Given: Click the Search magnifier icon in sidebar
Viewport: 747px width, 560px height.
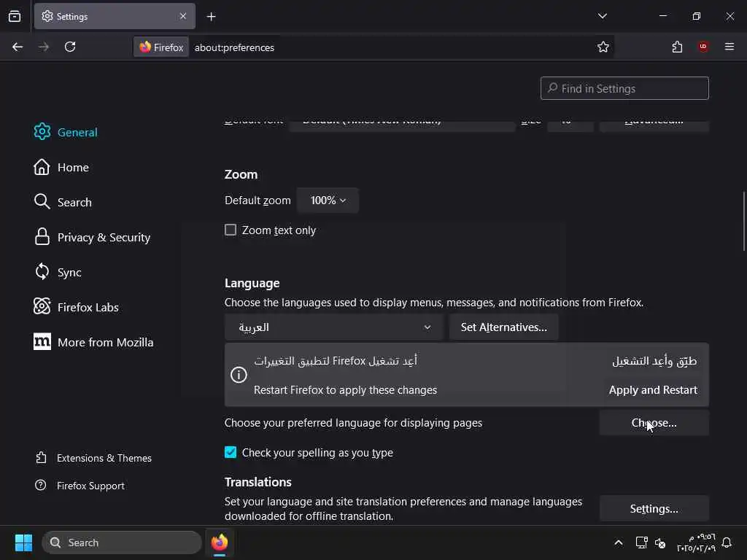Looking at the screenshot, I should click(x=42, y=202).
